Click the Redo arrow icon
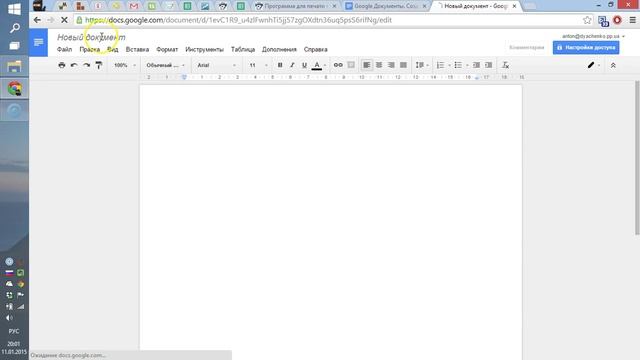Image resolution: width=640 pixels, height=360 pixels. 87,65
